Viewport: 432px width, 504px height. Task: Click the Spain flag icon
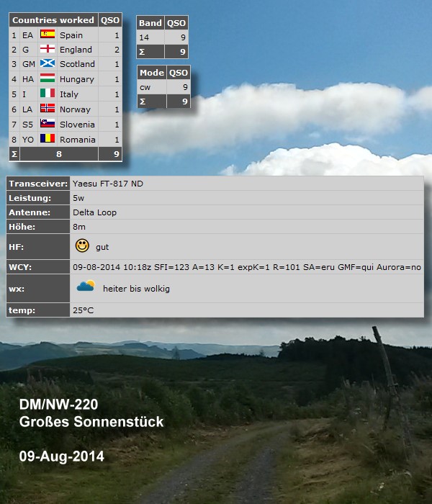click(48, 35)
